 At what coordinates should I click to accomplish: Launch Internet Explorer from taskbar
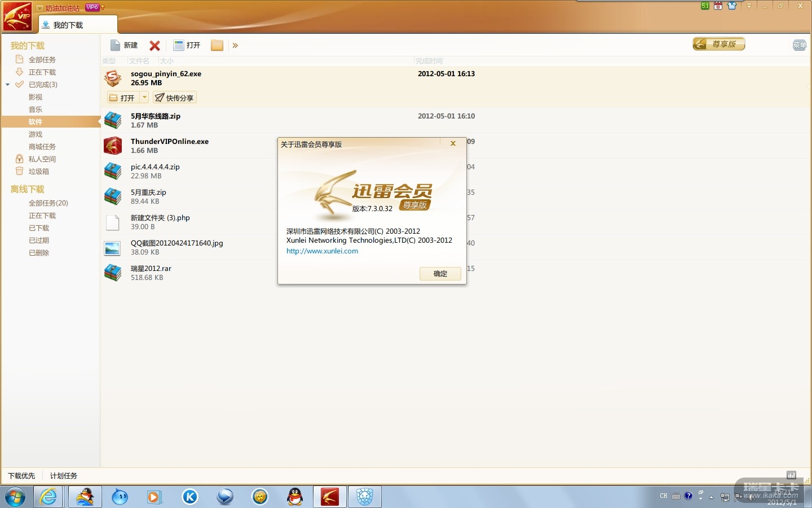tap(48, 497)
